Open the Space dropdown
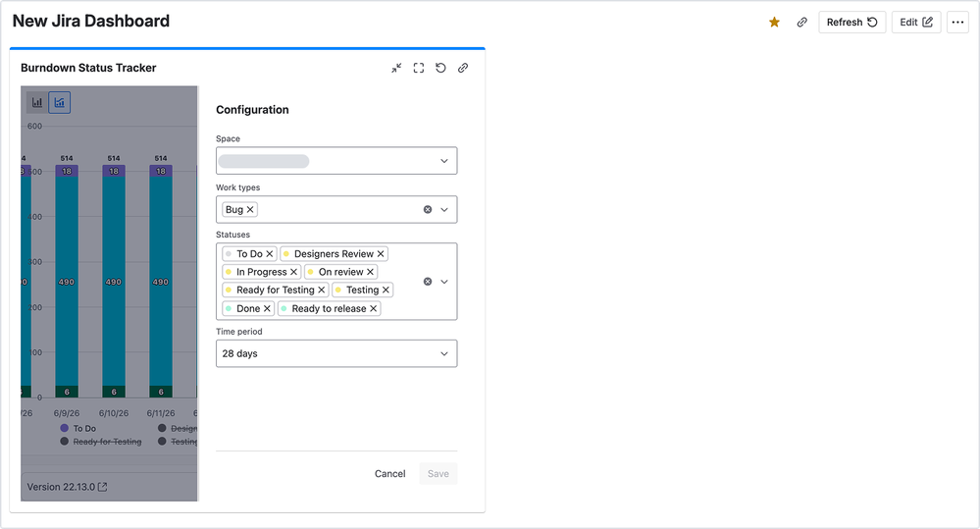980x529 pixels. (336, 161)
